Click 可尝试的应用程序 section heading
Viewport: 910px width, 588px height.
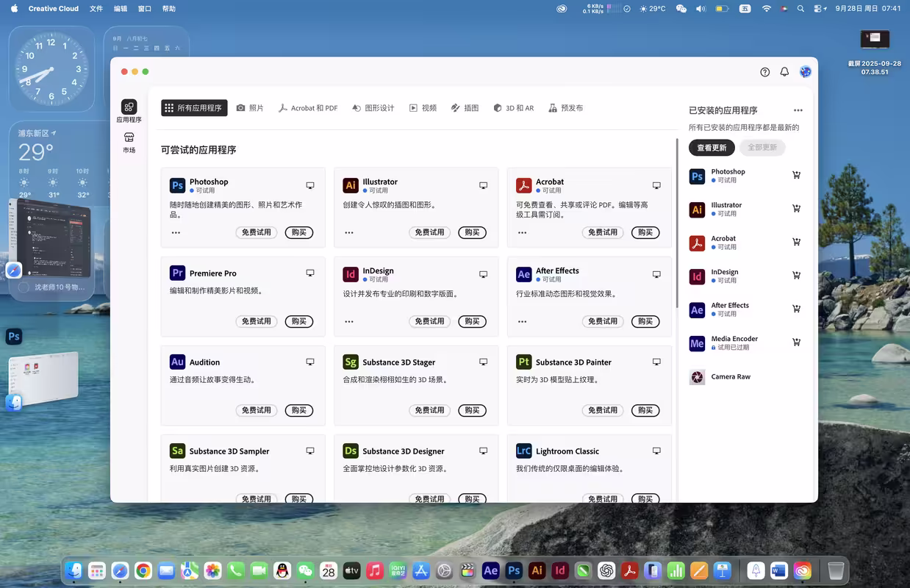click(198, 150)
